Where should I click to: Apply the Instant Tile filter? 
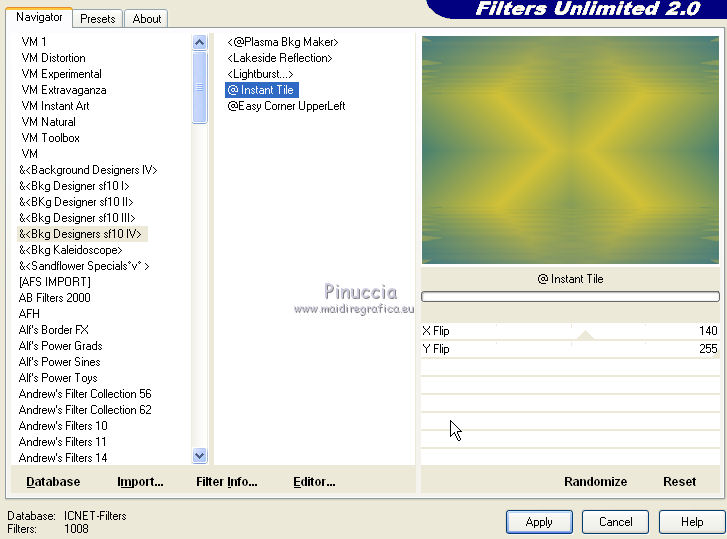539,522
